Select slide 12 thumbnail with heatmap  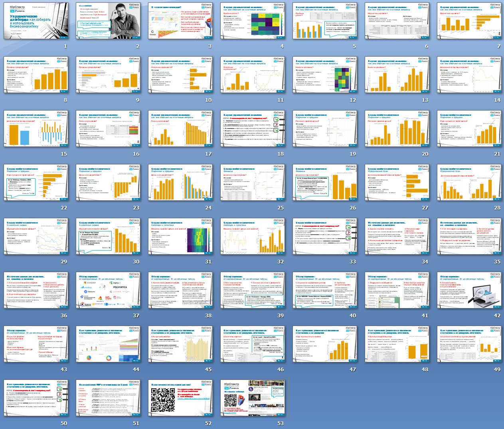tap(324, 75)
